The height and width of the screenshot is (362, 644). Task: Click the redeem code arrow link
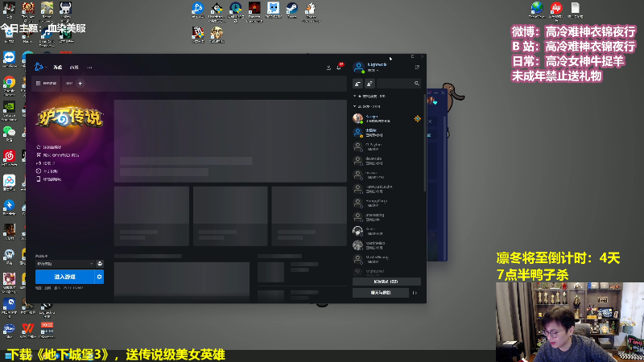coord(46,163)
